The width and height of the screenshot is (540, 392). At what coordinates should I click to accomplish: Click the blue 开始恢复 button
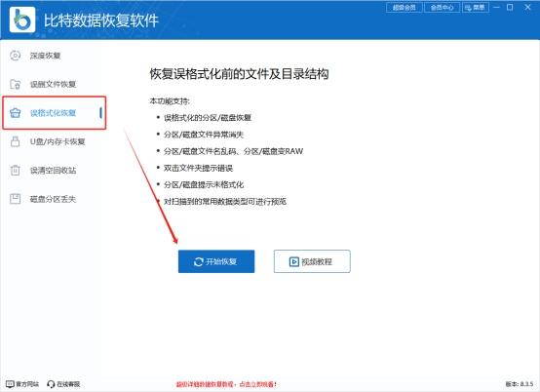pyautogui.click(x=216, y=261)
